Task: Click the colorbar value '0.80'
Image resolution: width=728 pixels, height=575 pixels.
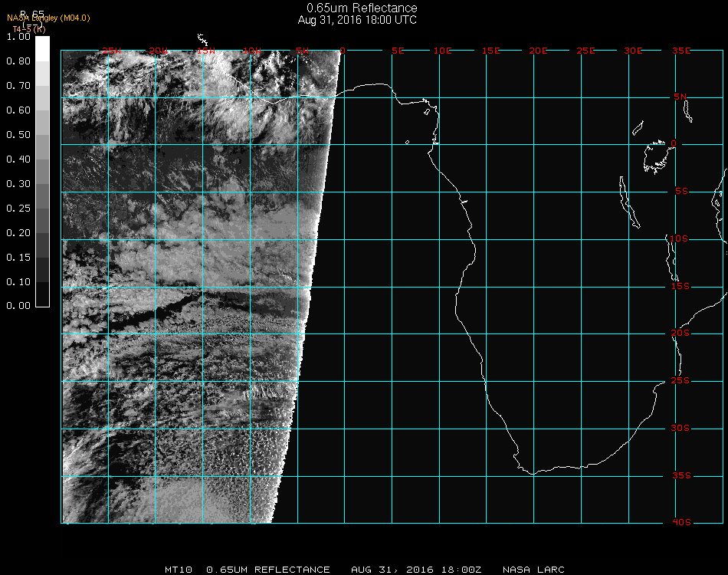Action: pyautogui.click(x=18, y=61)
